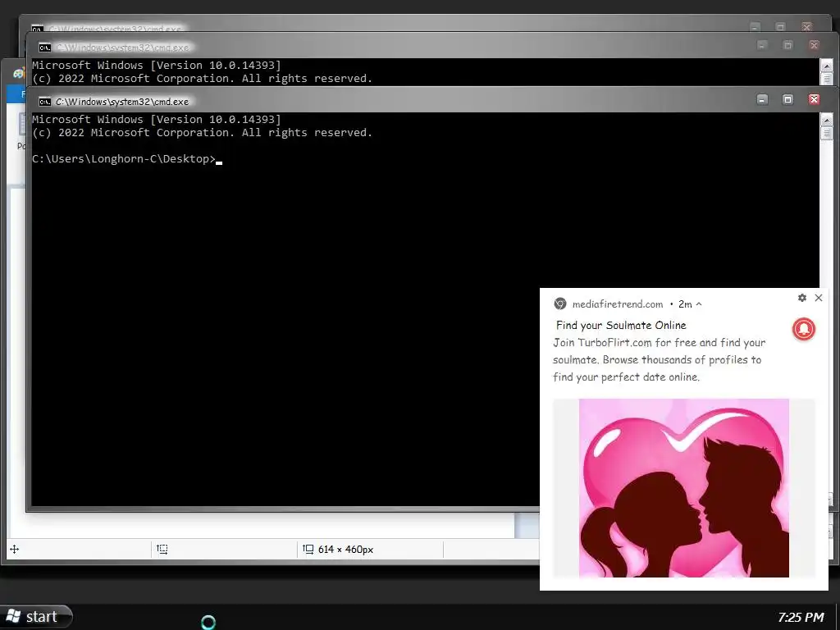Click the Chrome icon in the notification header
This screenshot has height=630, width=840.
coord(559,304)
